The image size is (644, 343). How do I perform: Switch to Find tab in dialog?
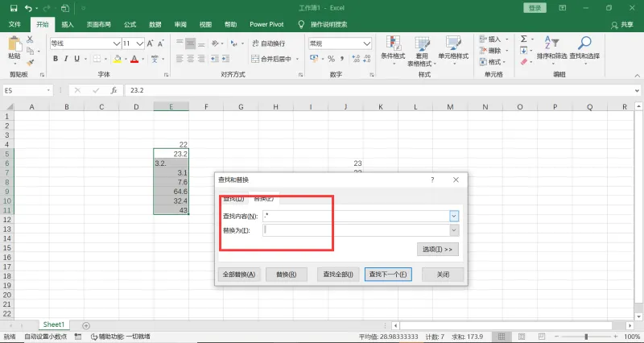point(233,199)
